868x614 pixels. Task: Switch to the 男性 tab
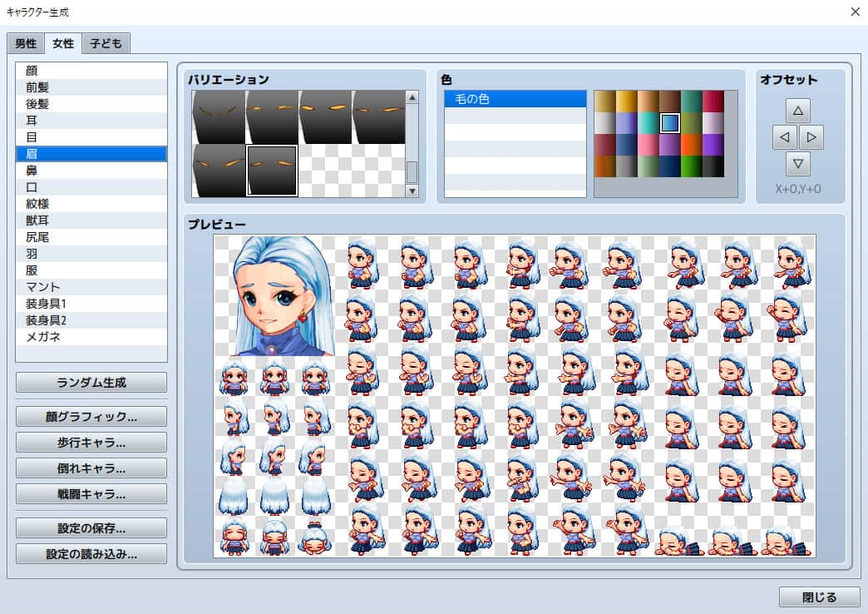click(26, 43)
